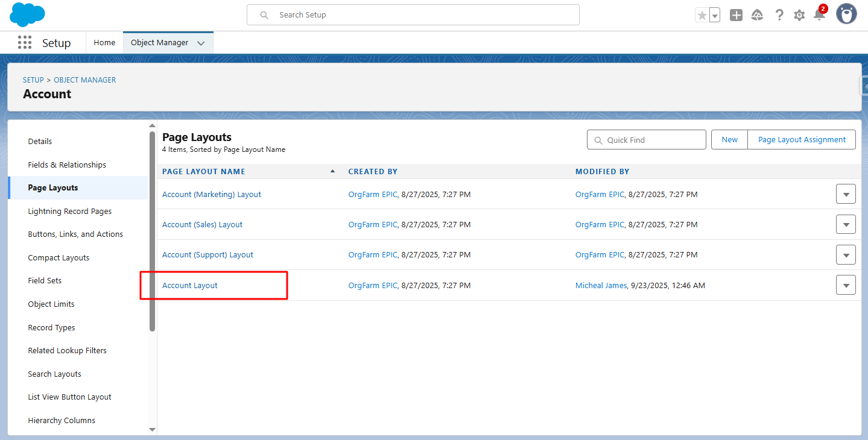The width and height of the screenshot is (868, 440).
Task: Open Buttons, Links, and Actions section
Action: [75, 234]
